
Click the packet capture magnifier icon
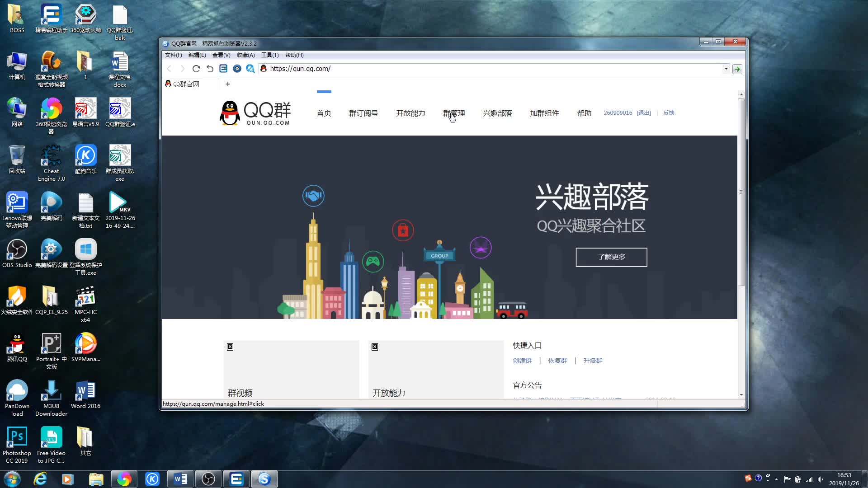coord(250,69)
